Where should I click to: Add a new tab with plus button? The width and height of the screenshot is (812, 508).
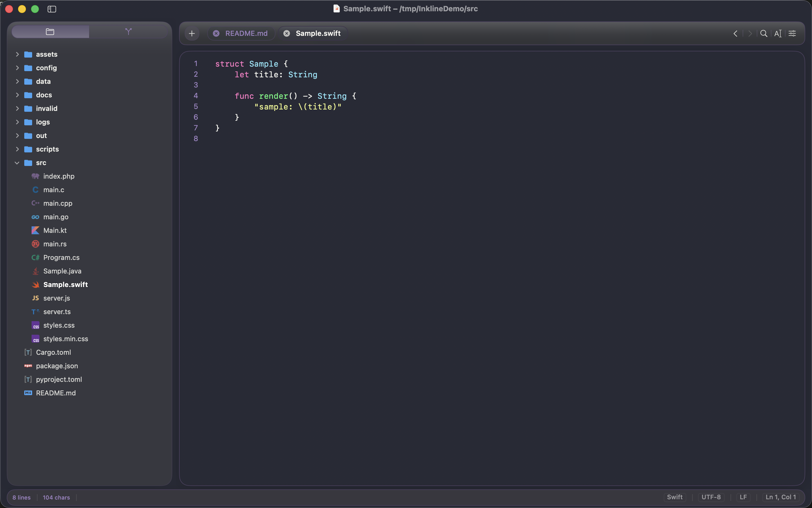[192, 33]
